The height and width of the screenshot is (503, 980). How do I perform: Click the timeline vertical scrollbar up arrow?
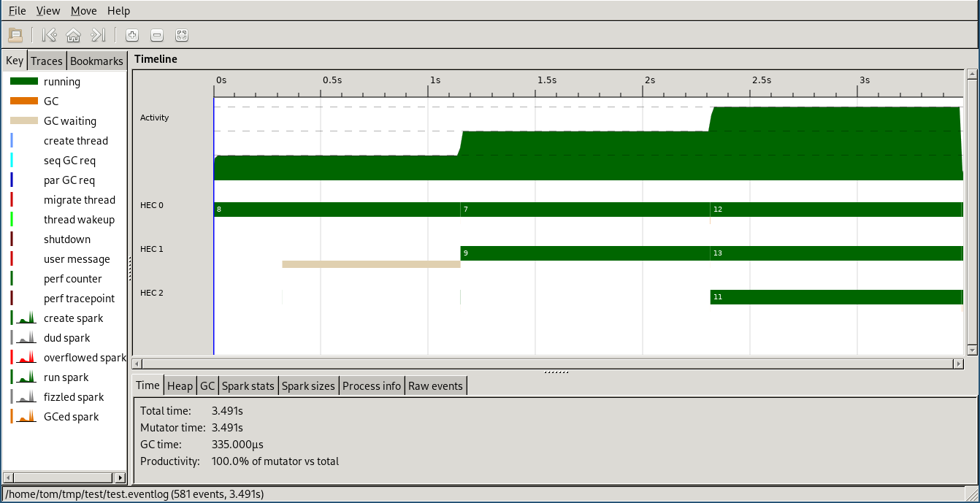tap(971, 74)
